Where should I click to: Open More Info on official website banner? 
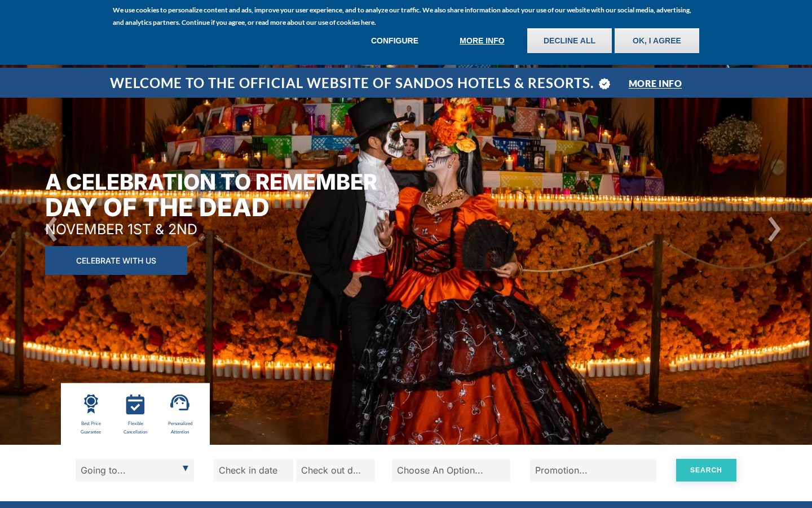click(x=655, y=84)
